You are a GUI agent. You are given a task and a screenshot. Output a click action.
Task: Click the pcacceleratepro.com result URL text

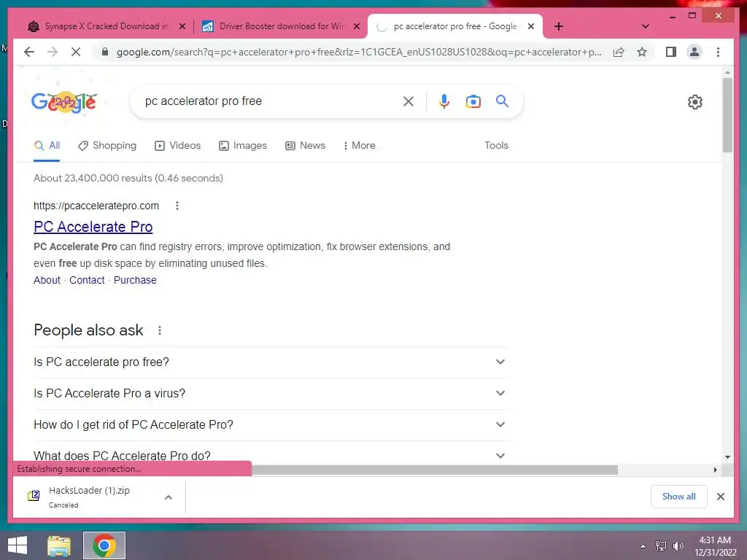click(x=96, y=206)
